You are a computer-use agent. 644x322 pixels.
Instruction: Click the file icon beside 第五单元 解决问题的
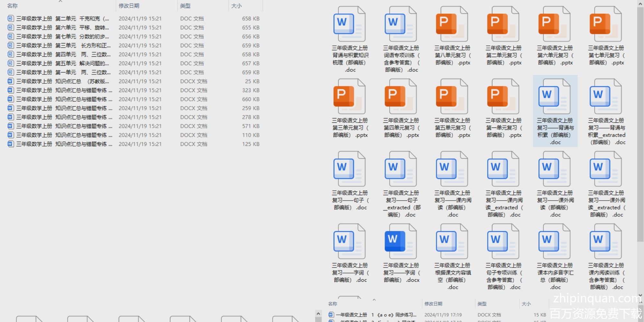pos(11,63)
